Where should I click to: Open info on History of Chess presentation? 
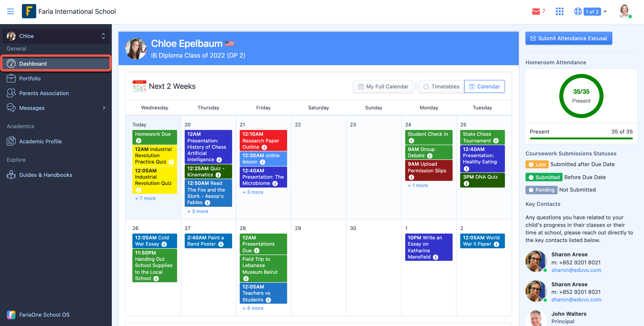pos(219,160)
